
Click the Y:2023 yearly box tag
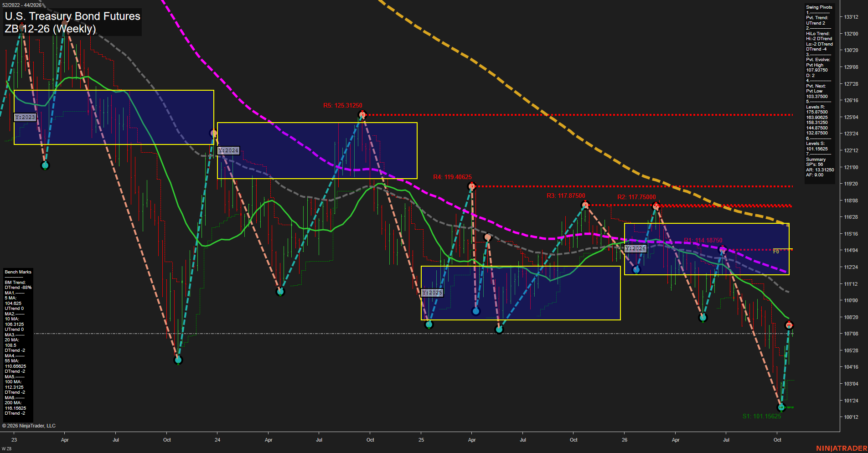click(25, 117)
